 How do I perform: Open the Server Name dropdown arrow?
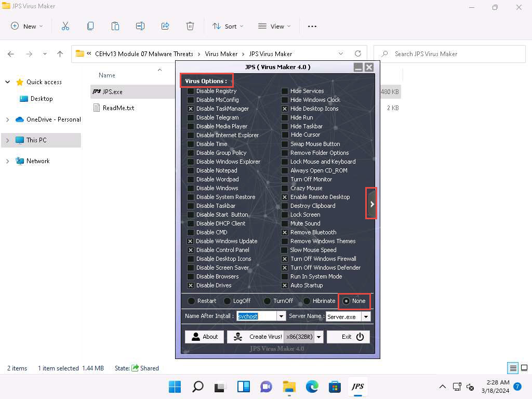pyautogui.click(x=366, y=316)
